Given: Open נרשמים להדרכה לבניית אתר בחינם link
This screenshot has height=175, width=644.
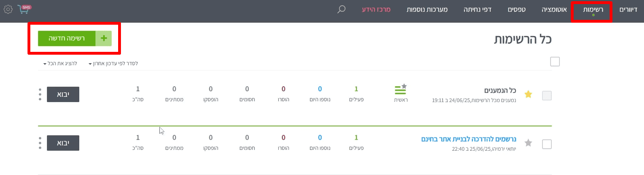Looking at the screenshot, I should pos(468,139).
